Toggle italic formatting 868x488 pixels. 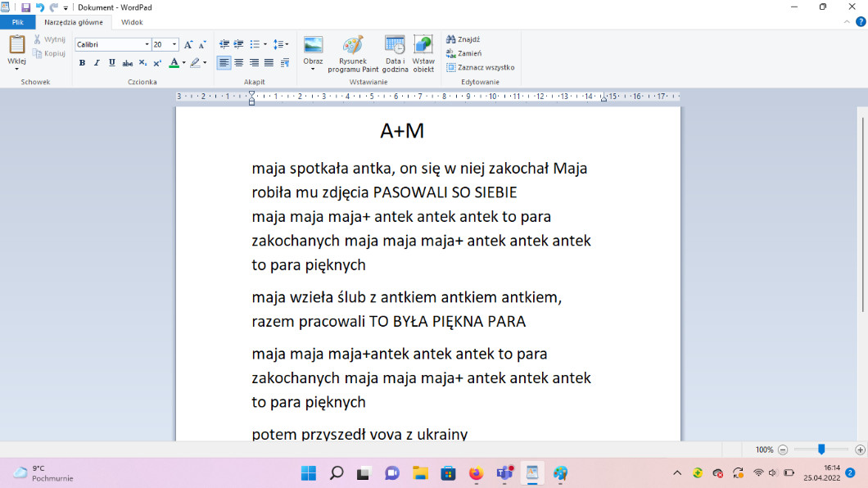click(x=97, y=63)
